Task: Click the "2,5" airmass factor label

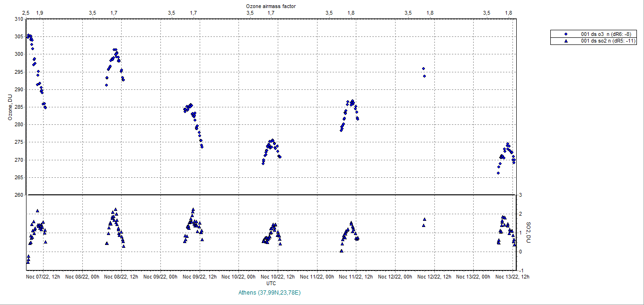Action: [x=26, y=13]
